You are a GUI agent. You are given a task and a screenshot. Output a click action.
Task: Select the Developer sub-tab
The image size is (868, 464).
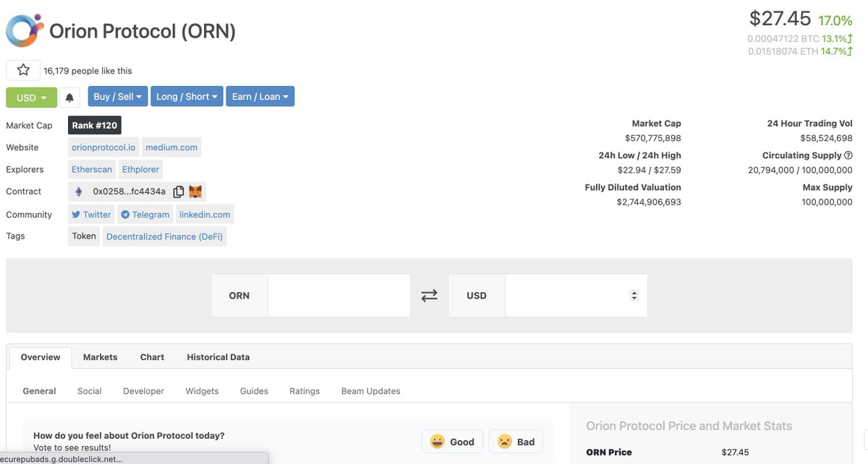pos(143,391)
